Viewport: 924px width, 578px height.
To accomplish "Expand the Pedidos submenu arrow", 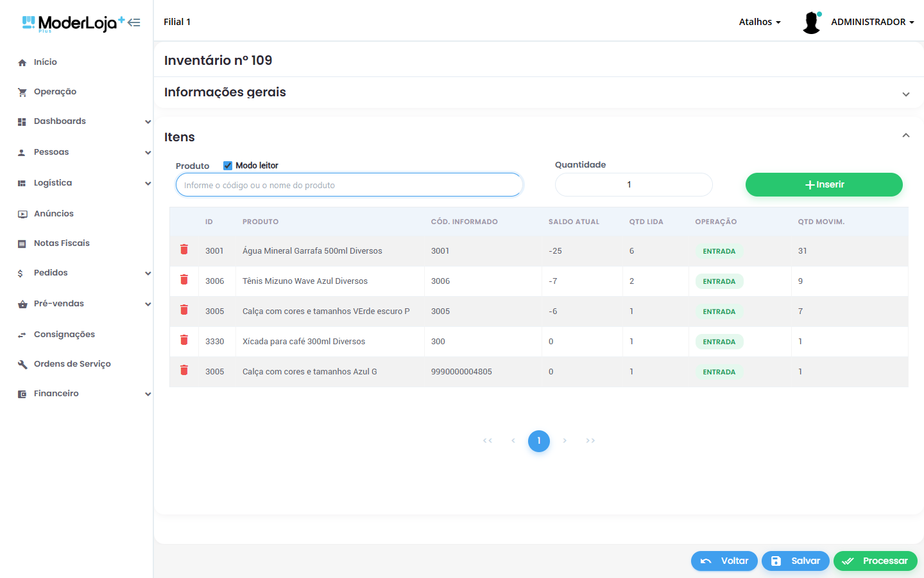I will [148, 274].
